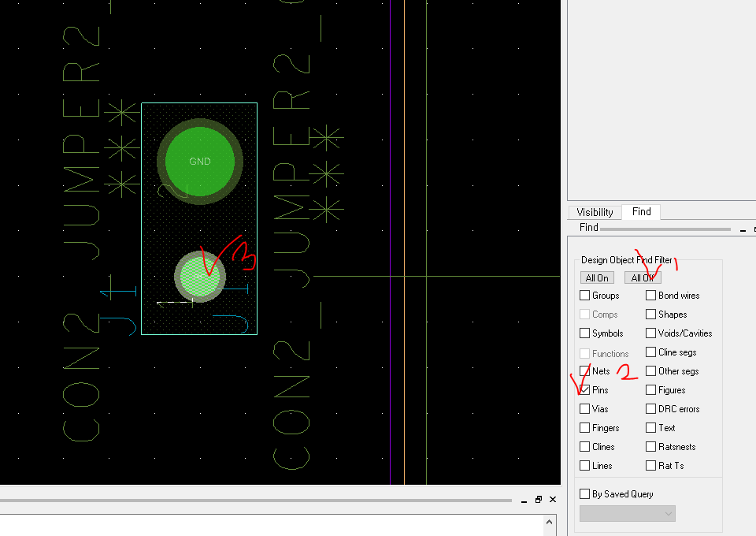
Task: Select the GND pin pad
Action: coord(199,162)
